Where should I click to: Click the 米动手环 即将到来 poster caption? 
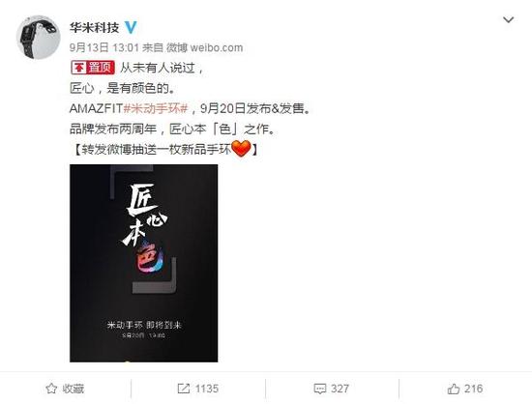pyautogui.click(x=144, y=325)
